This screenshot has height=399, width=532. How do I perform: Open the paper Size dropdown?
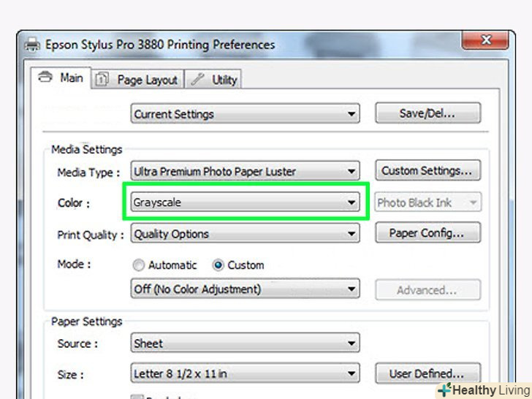click(245, 373)
